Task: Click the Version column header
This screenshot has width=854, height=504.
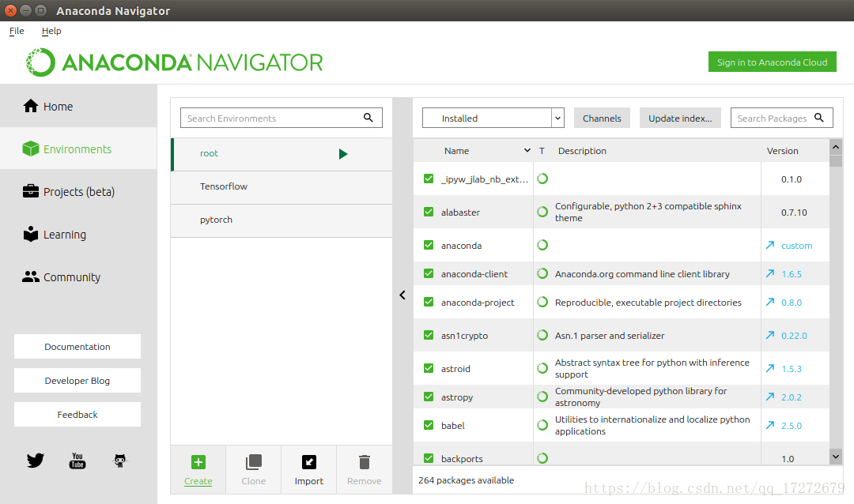Action: pyautogui.click(x=783, y=151)
